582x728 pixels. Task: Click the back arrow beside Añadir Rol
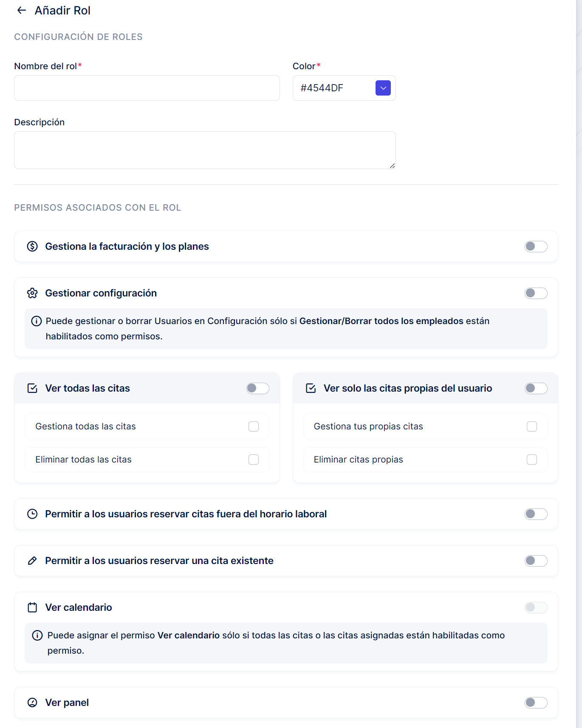pos(22,11)
